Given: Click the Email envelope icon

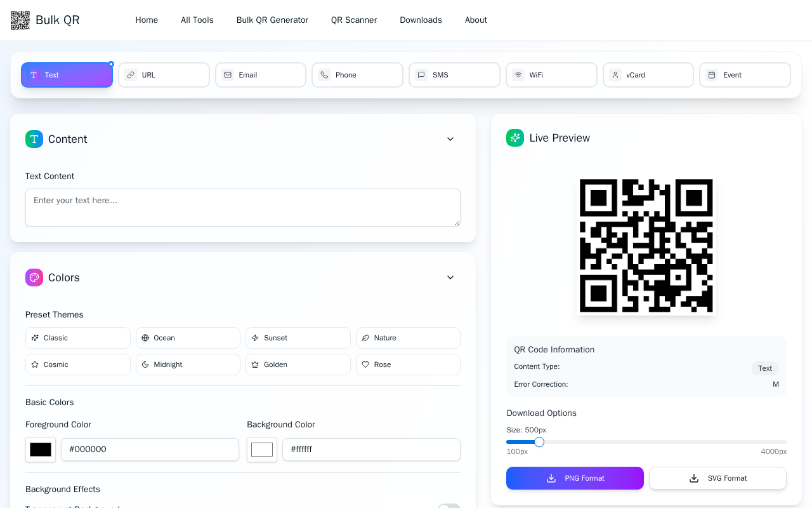Looking at the screenshot, I should pos(228,75).
